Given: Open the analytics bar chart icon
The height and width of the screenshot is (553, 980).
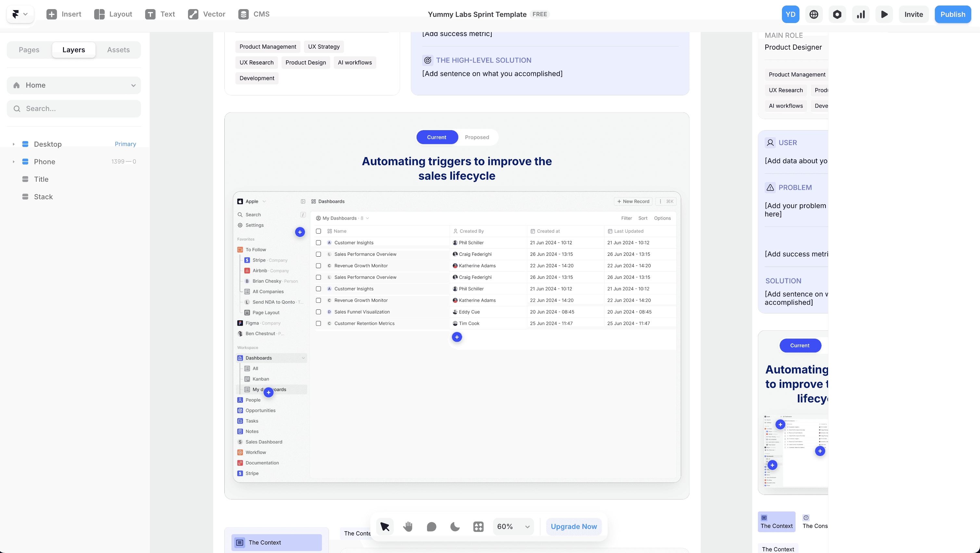Looking at the screenshot, I should [x=861, y=15].
